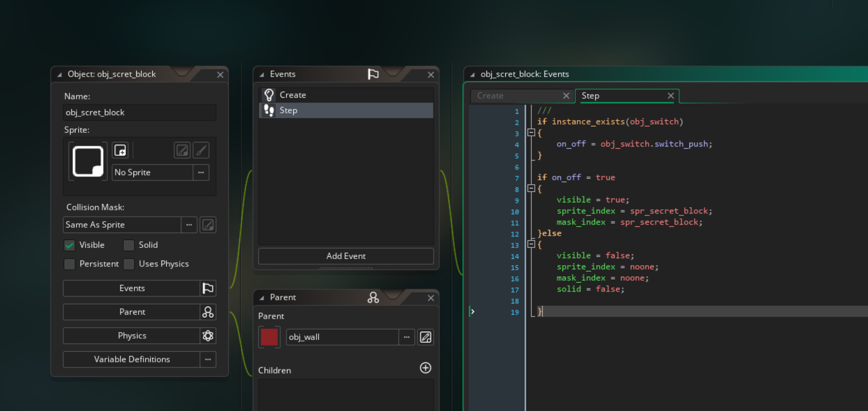The width and height of the screenshot is (868, 411).
Task: Click hierarchy icon in Parent panel header
Action: (373, 297)
